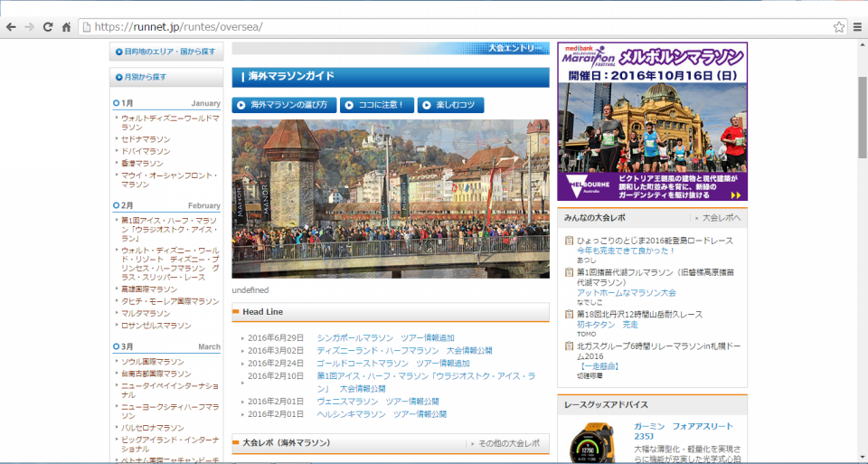Open ウラジオストク・アイス・ラン 大会情報公開 headline
868x464 pixels.
click(x=426, y=382)
